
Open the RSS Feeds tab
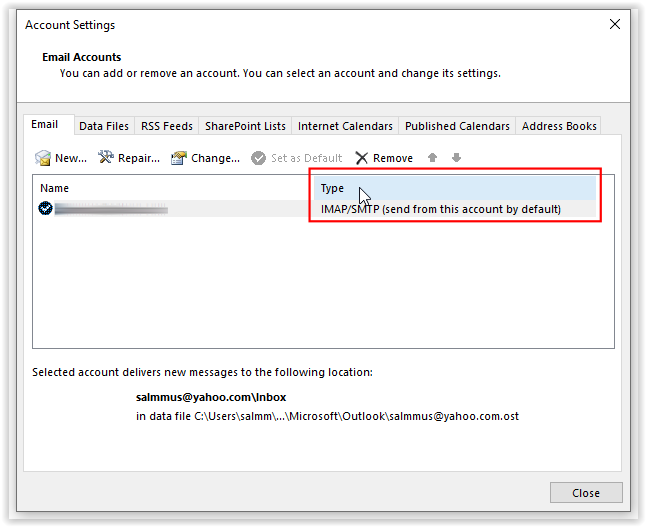pos(166,126)
